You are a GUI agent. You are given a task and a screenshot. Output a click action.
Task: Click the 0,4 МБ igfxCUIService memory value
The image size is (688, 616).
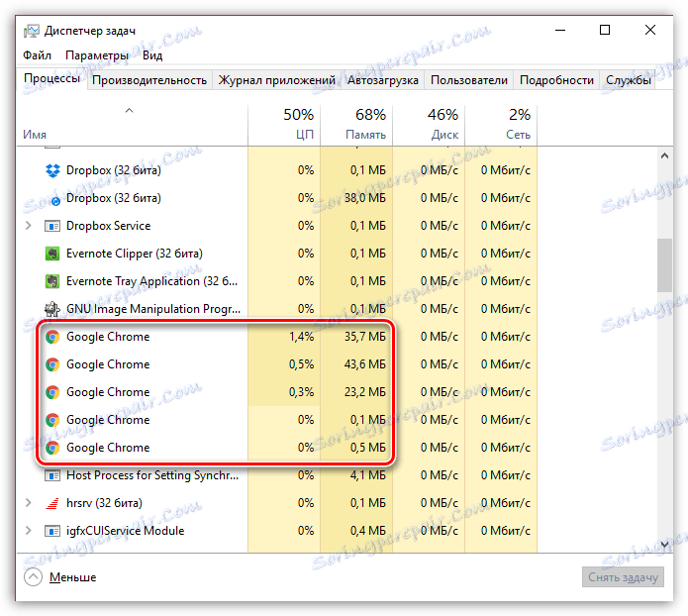(368, 531)
